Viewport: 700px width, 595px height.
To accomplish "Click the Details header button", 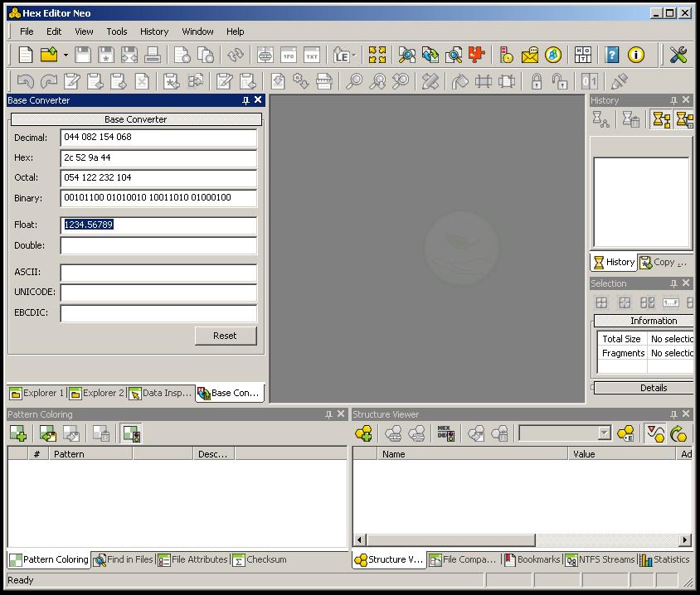I will click(x=644, y=388).
